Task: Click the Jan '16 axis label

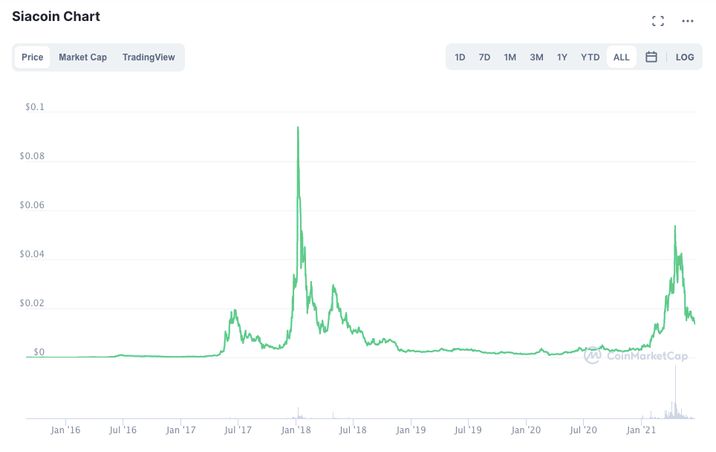Action: (65, 430)
